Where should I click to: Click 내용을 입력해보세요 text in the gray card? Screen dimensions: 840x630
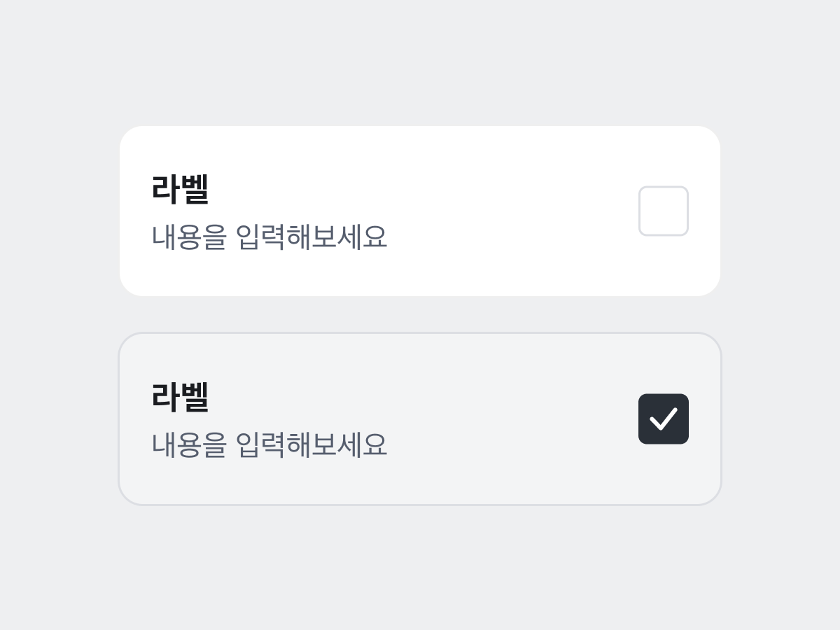click(x=269, y=445)
